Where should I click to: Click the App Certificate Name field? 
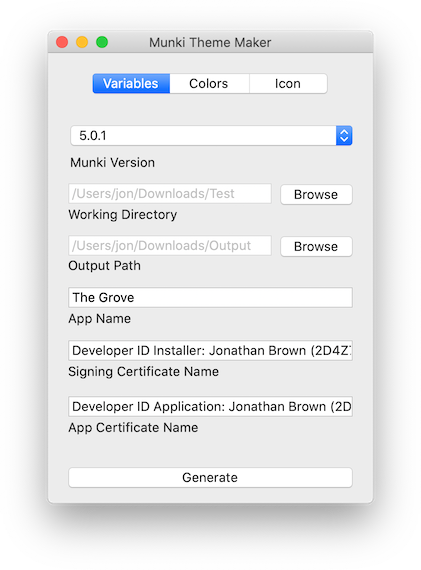[210, 406]
